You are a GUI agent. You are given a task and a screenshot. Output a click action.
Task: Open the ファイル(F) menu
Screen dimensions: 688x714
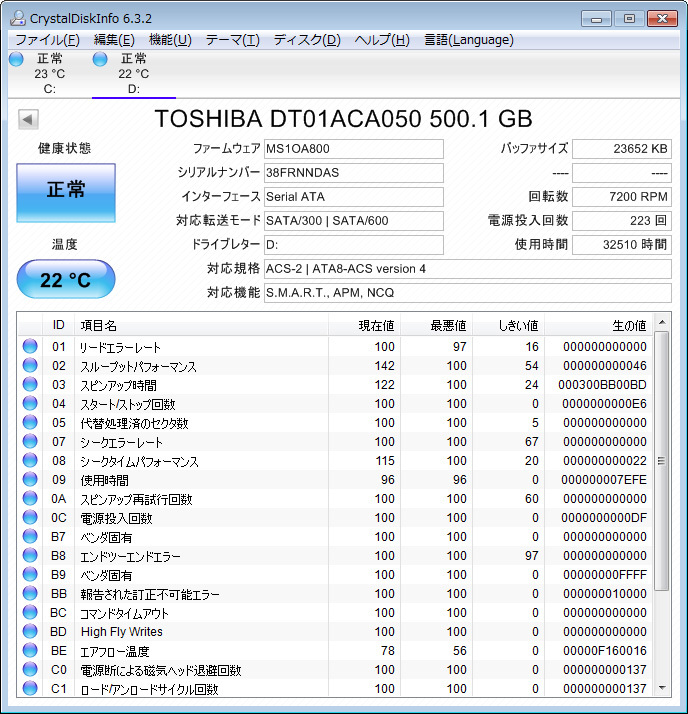pyautogui.click(x=47, y=40)
